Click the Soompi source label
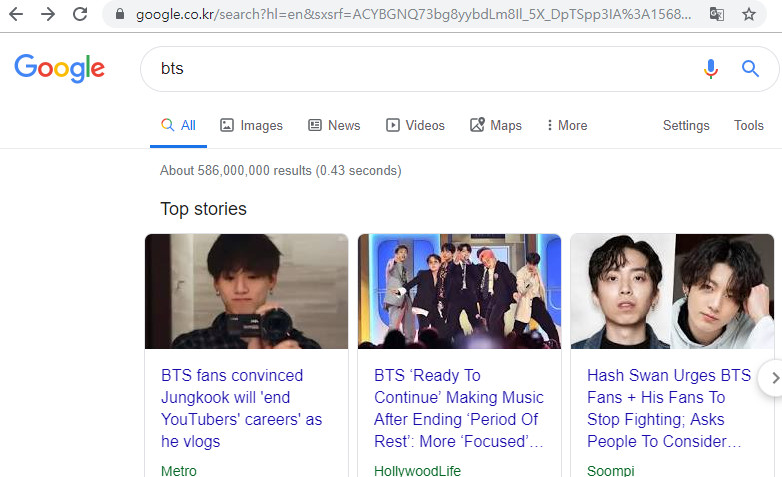The image size is (782, 477). coord(610,471)
